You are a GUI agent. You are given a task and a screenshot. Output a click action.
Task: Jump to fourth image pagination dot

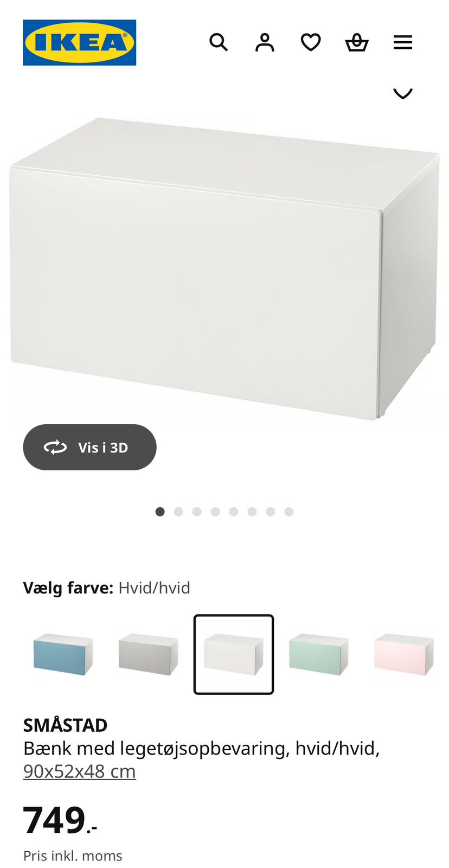tap(215, 512)
